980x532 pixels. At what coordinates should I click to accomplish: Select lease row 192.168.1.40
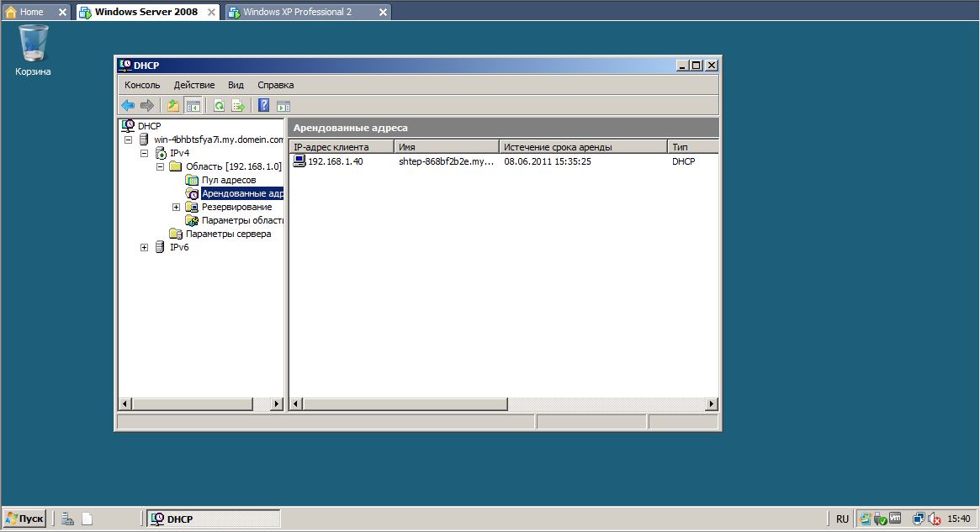505,161
